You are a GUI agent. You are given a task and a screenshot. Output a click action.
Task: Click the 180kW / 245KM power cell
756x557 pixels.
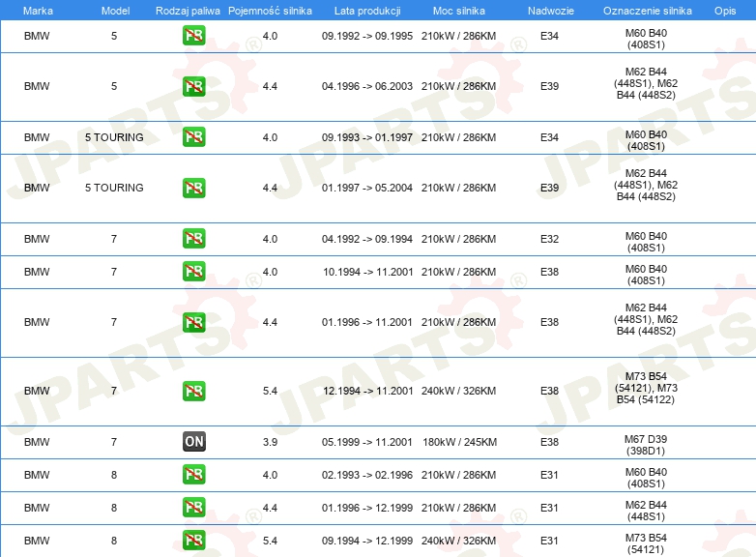pyautogui.click(x=459, y=442)
